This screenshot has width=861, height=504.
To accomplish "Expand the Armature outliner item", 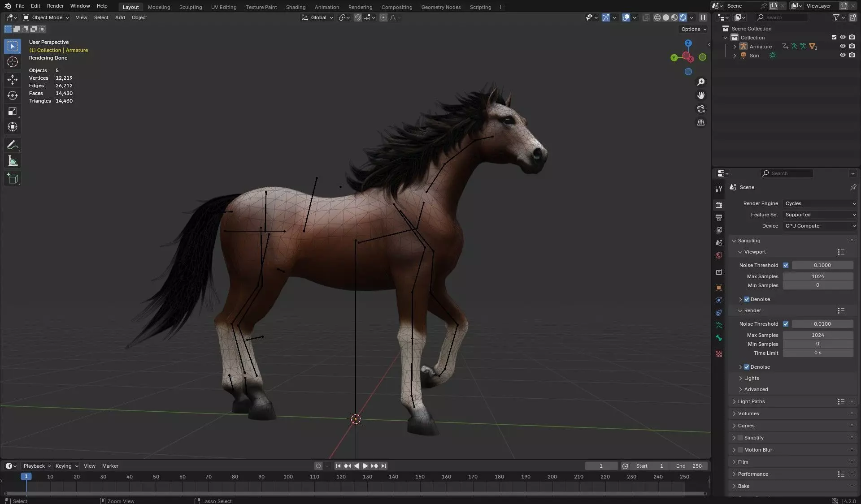I will pyautogui.click(x=735, y=47).
